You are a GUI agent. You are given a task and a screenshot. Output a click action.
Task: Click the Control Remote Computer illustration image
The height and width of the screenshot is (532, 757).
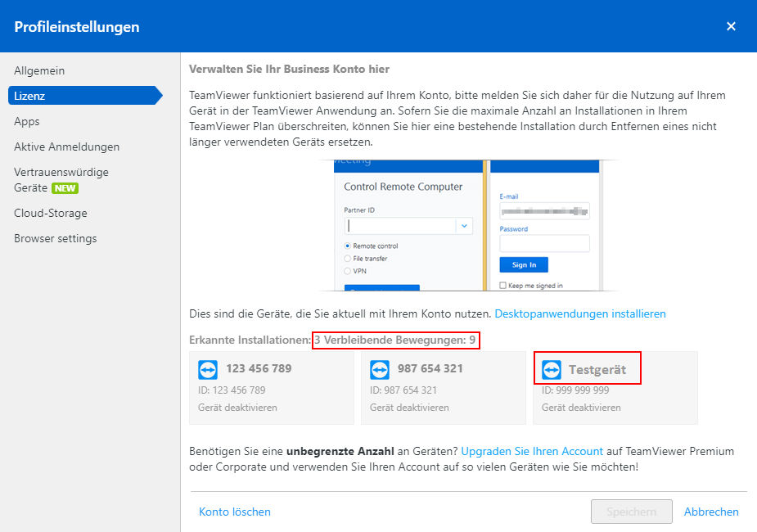468,225
